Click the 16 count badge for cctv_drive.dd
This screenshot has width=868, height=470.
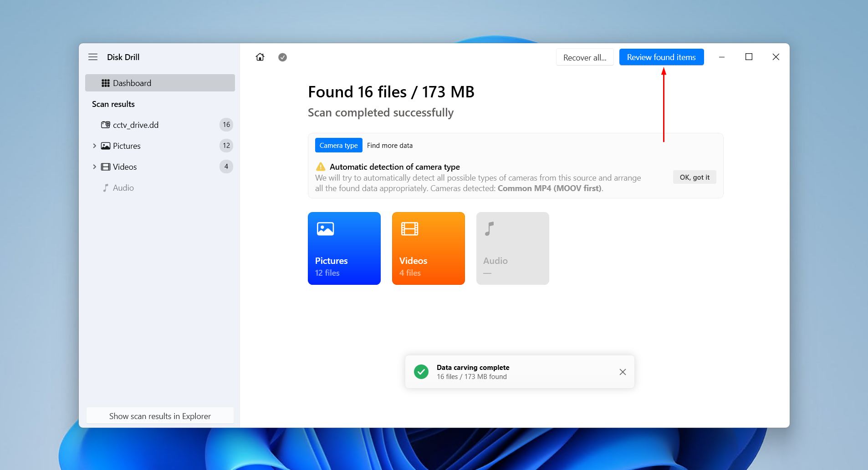226,125
